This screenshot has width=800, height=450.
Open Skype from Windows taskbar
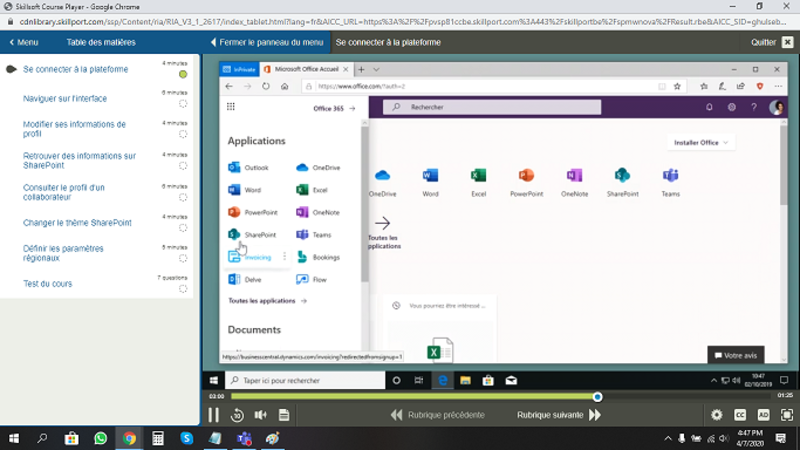pyautogui.click(x=187, y=438)
